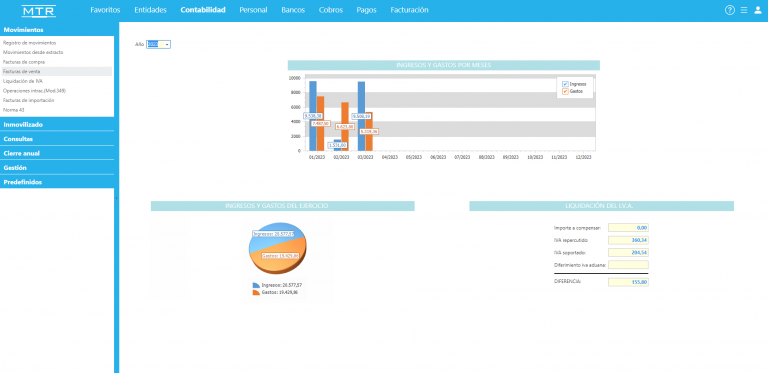Open the user profile icon

(x=758, y=10)
